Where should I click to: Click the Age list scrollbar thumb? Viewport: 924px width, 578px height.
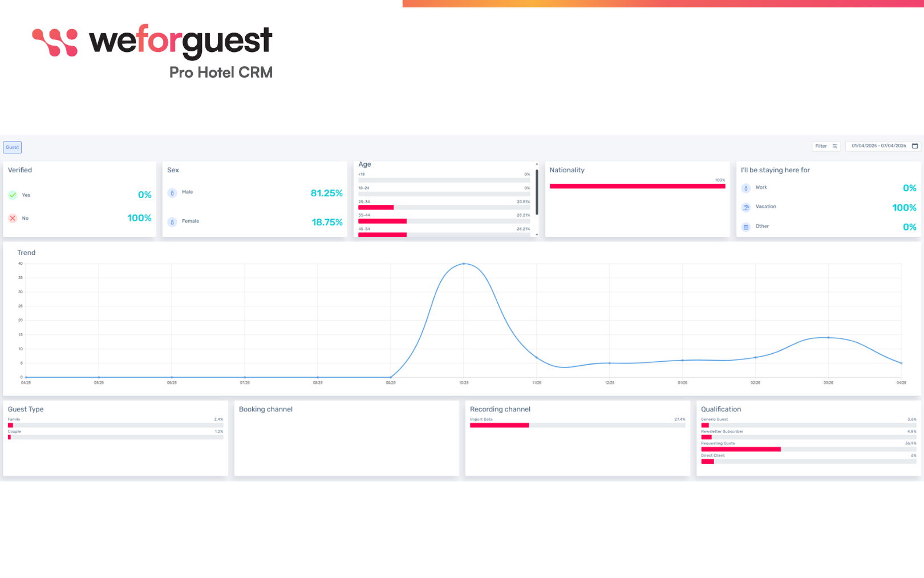[537, 192]
